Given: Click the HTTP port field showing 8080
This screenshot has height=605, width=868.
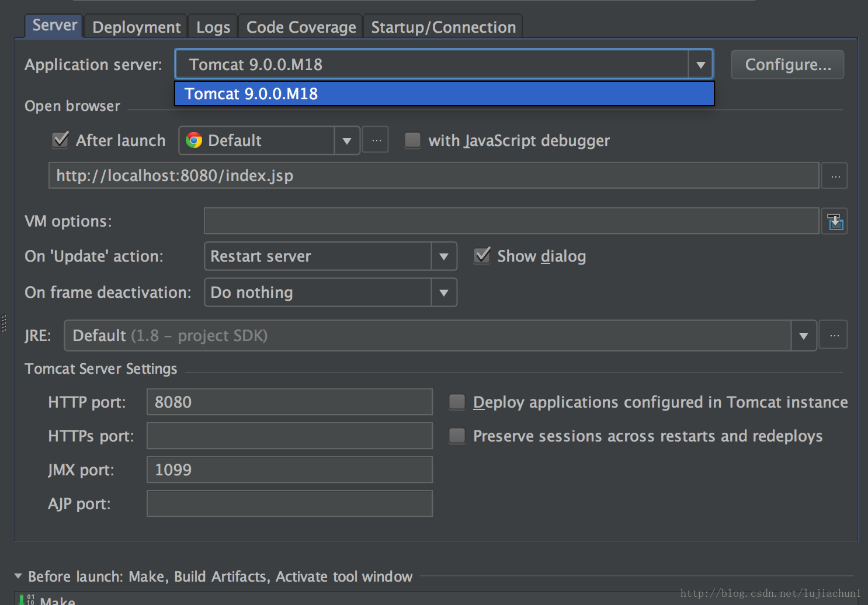Looking at the screenshot, I should click(289, 402).
